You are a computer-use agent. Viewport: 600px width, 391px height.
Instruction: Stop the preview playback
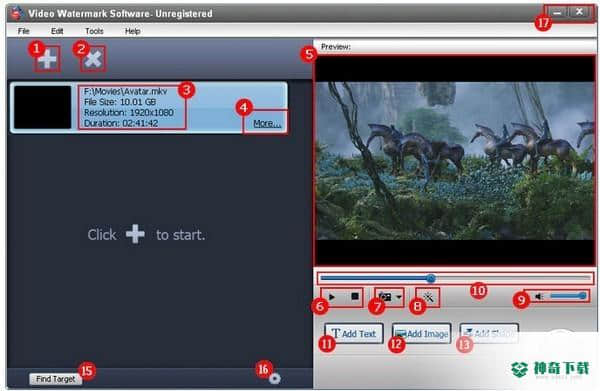(355, 297)
